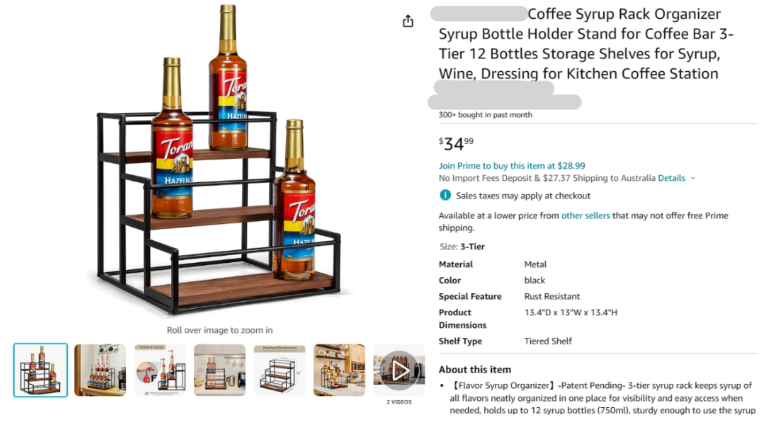This screenshot has height=422, width=763.
Task: Open the other sellers link
Action: [x=585, y=215]
